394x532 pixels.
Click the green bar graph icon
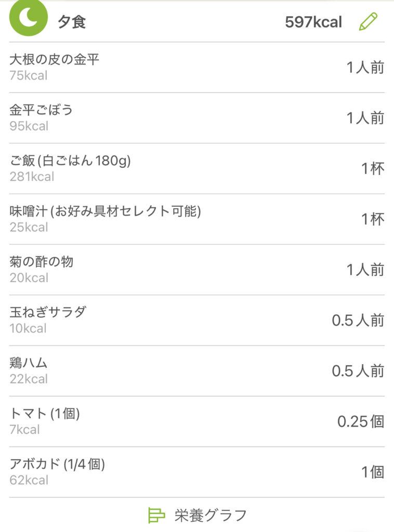click(x=156, y=515)
